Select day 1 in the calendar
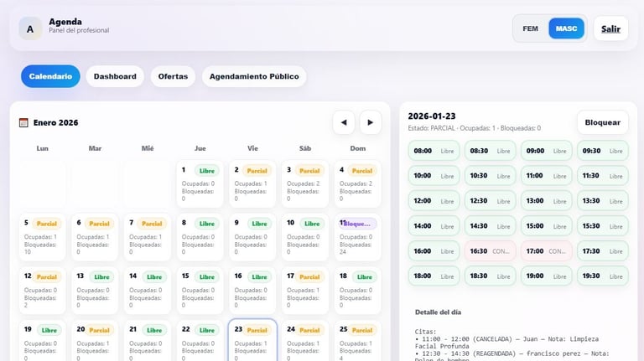The height and width of the screenshot is (361, 644). (x=200, y=183)
